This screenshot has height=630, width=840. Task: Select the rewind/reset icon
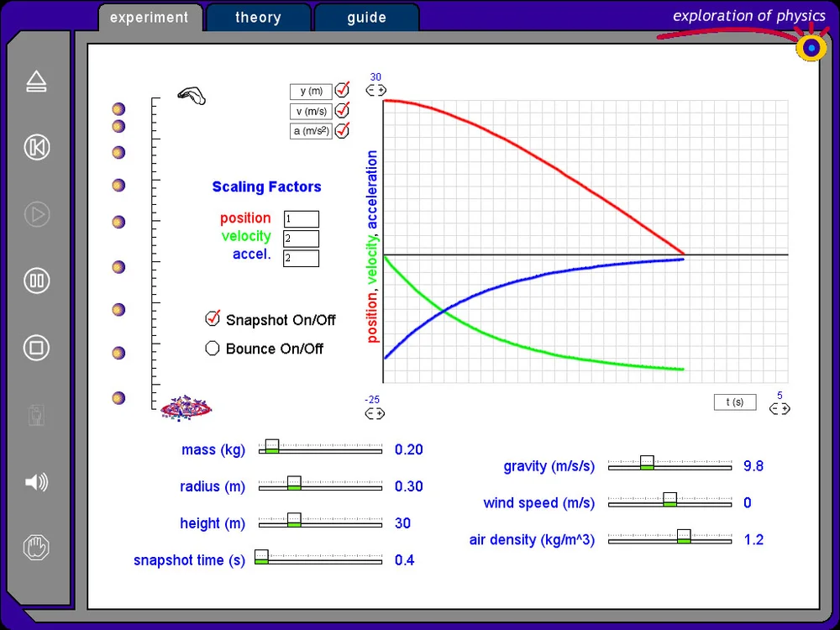tap(36, 147)
